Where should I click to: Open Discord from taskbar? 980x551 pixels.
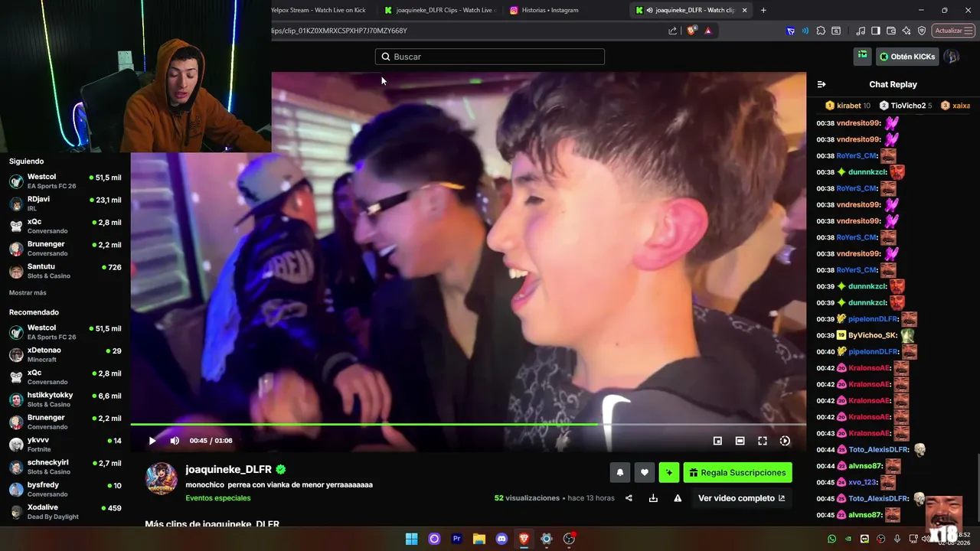501,539
